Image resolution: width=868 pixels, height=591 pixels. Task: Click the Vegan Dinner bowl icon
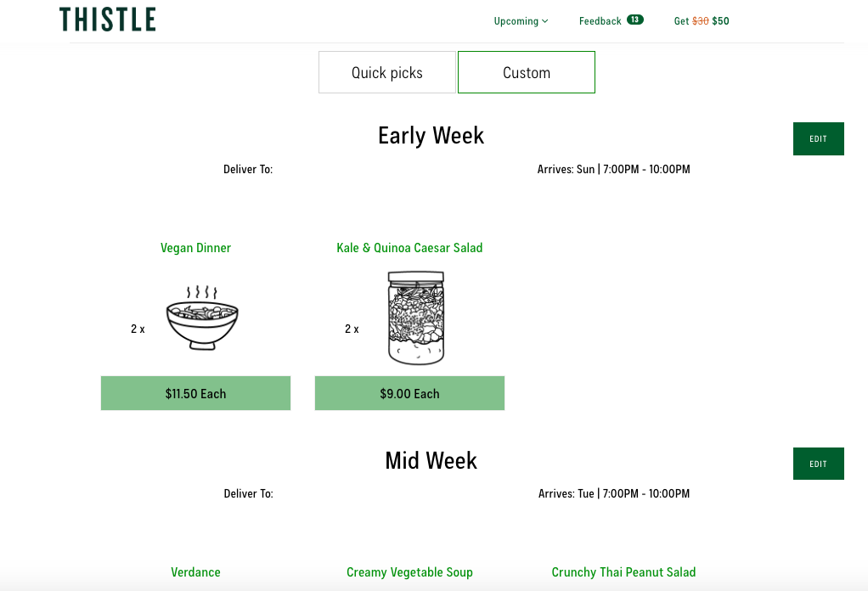[202, 318]
